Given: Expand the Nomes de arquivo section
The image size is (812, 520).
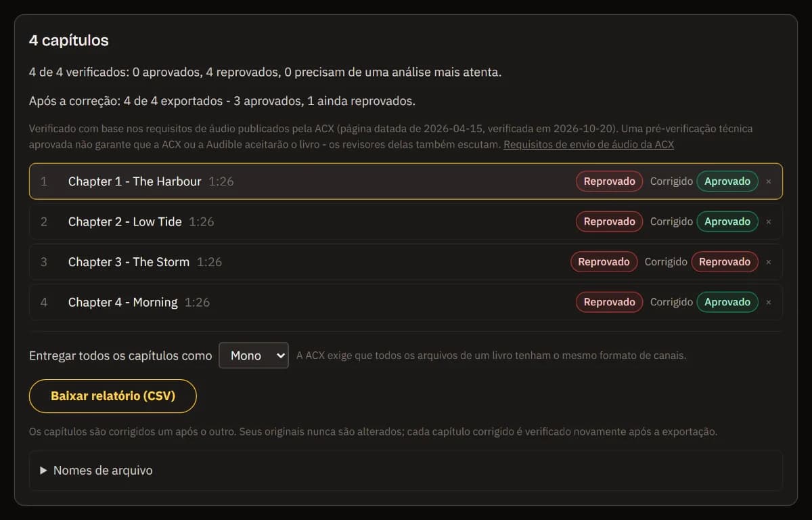Looking at the screenshot, I should [x=406, y=470].
